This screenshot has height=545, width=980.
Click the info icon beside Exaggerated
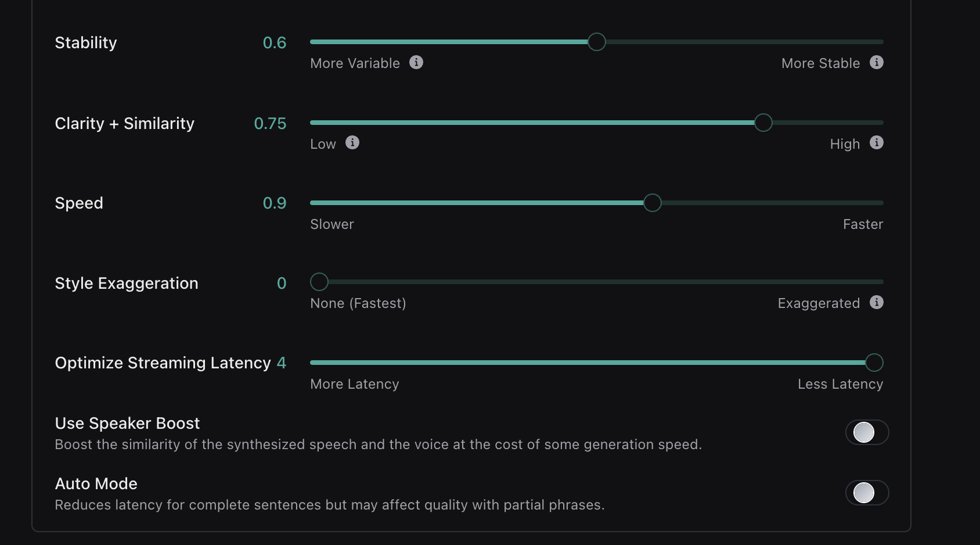877,302
